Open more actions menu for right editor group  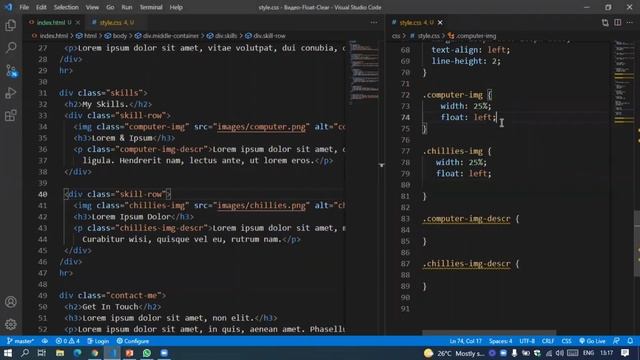click(x=630, y=22)
